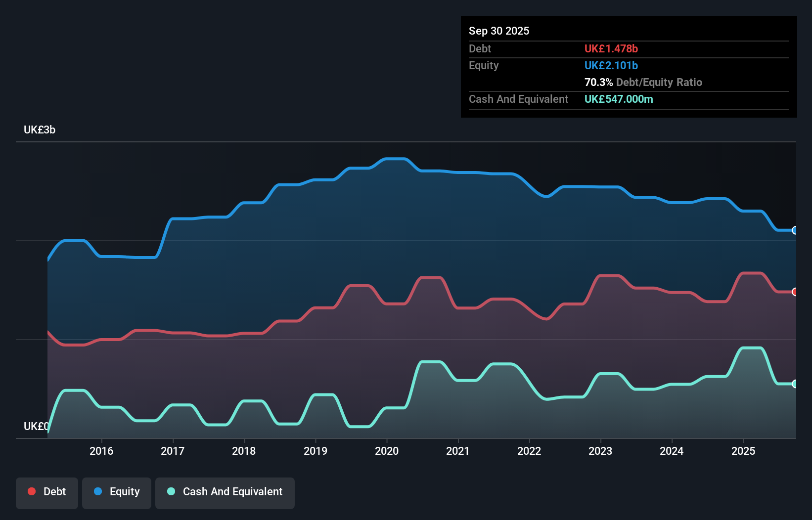Image resolution: width=812 pixels, height=520 pixels.
Task: Click the Debt row label in tooltip
Action: pos(480,48)
